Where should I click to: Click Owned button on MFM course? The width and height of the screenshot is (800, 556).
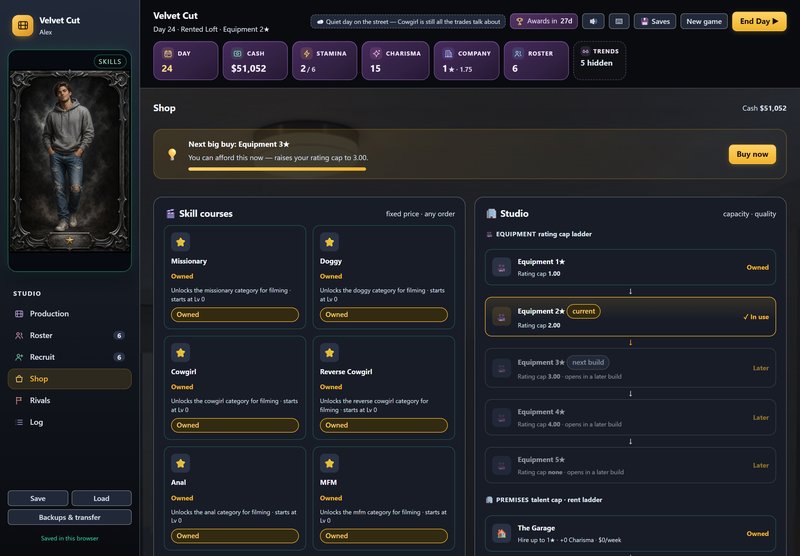click(x=384, y=536)
